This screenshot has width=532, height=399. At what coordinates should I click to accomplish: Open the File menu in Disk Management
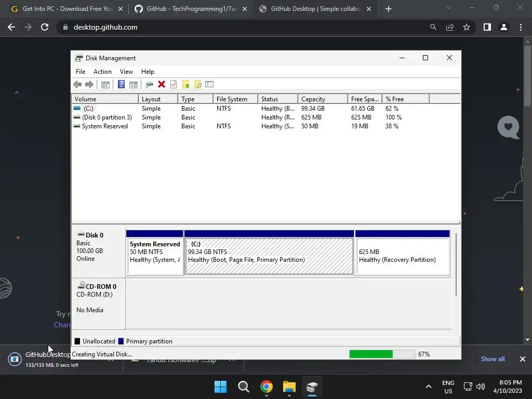pyautogui.click(x=81, y=72)
